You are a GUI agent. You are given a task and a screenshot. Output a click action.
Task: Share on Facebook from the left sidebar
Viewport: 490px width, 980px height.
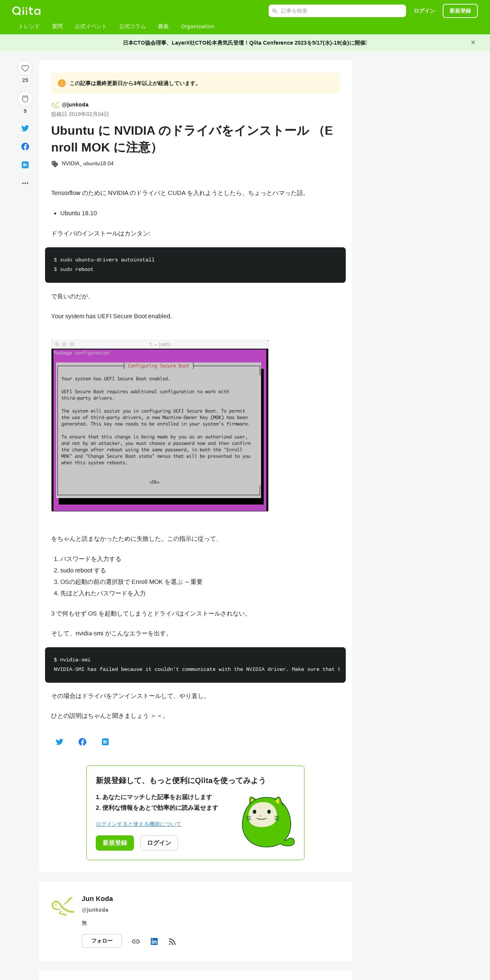coord(25,147)
